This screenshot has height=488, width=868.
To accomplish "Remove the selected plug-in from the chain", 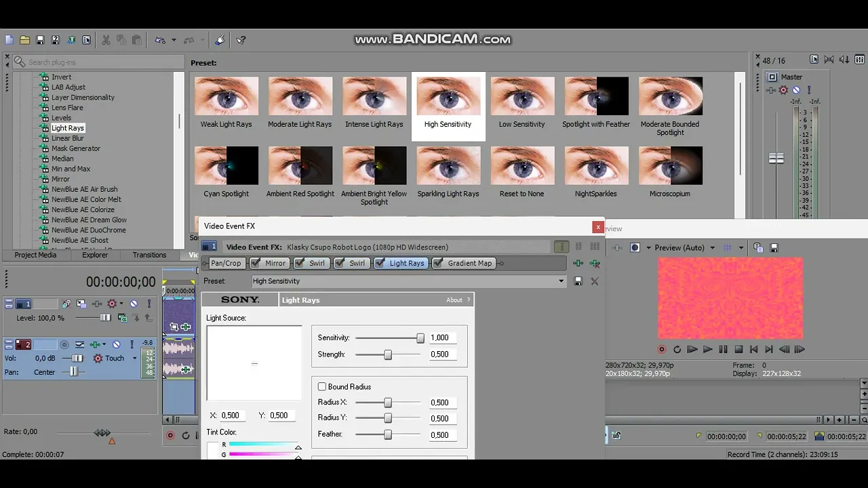I will 595,263.
